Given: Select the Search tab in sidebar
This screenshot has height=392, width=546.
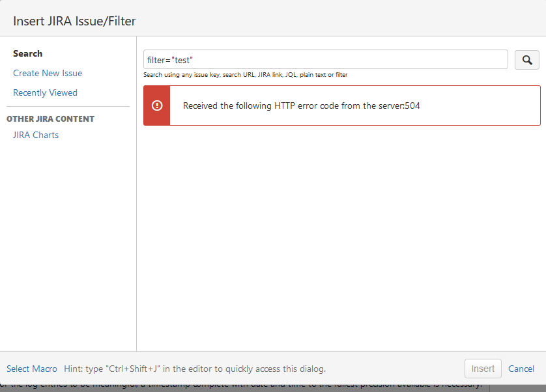Looking at the screenshot, I should 28,53.
